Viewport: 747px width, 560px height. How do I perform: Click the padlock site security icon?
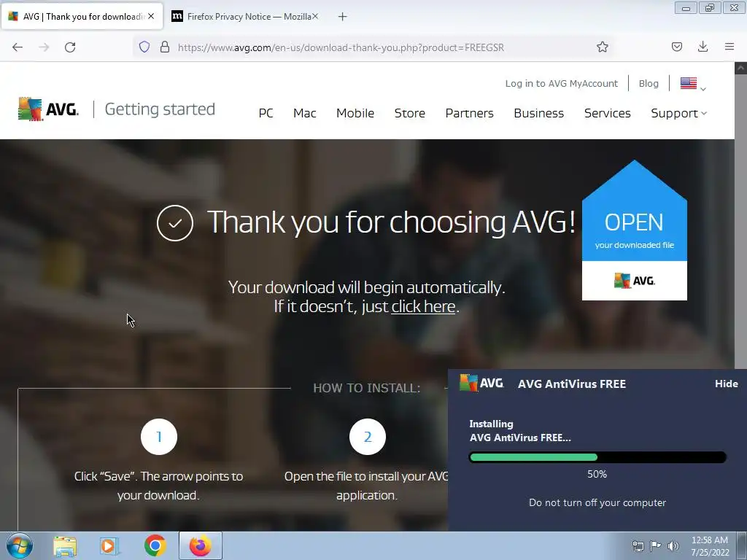164,47
